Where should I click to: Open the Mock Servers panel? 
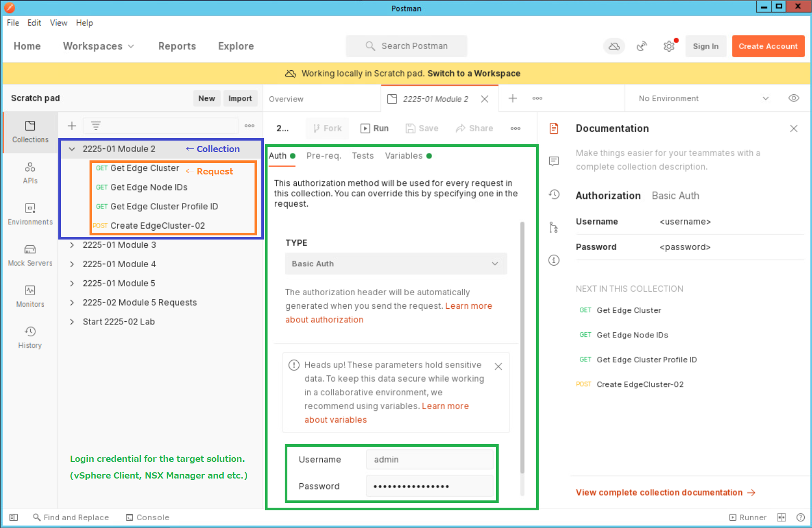(x=30, y=255)
